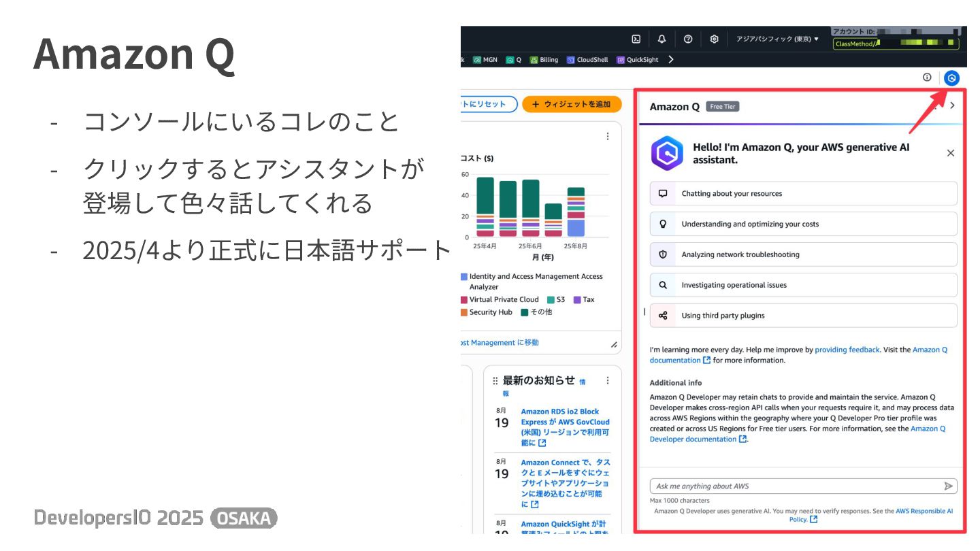
Task: Open the 情報 link beside 最新のお知らせ
Action: (x=582, y=382)
